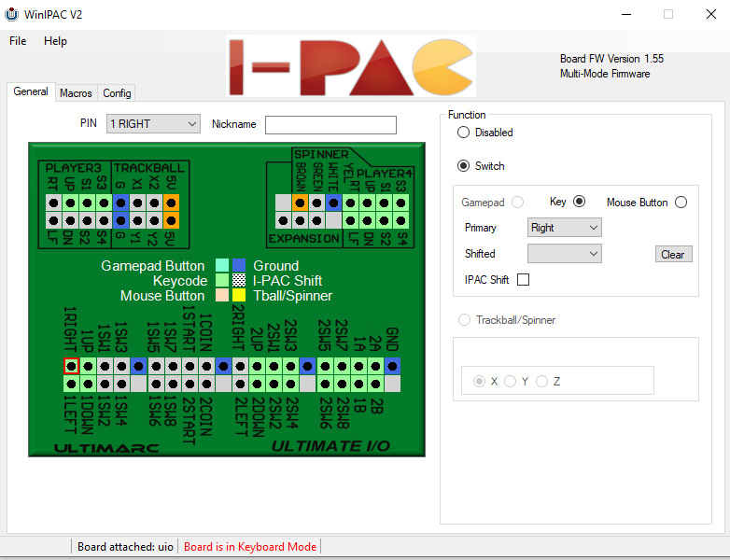Expand the Primary key dropdown
The height and width of the screenshot is (560, 730).
(564, 227)
